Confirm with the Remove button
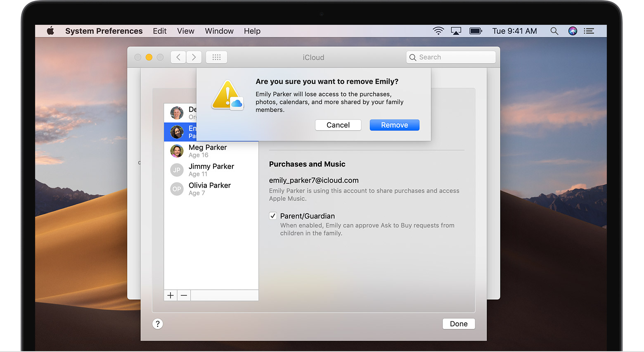The width and height of the screenshot is (644, 352). [395, 125]
